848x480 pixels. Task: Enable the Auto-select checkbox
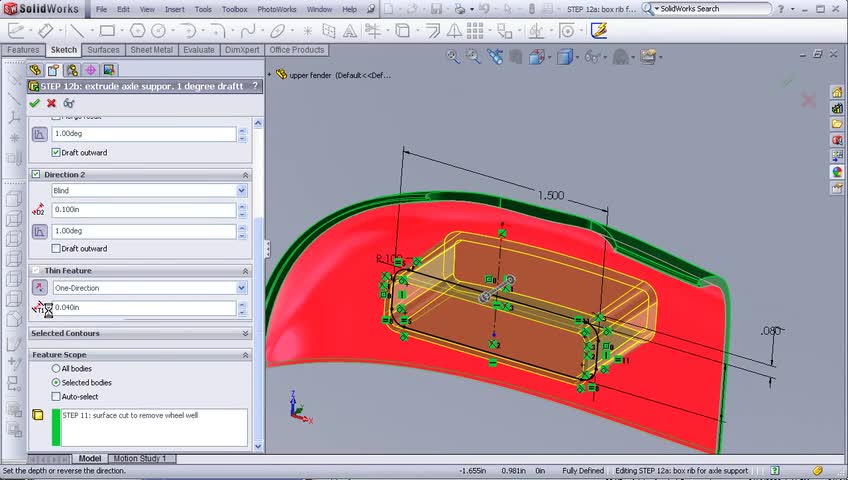(56, 396)
